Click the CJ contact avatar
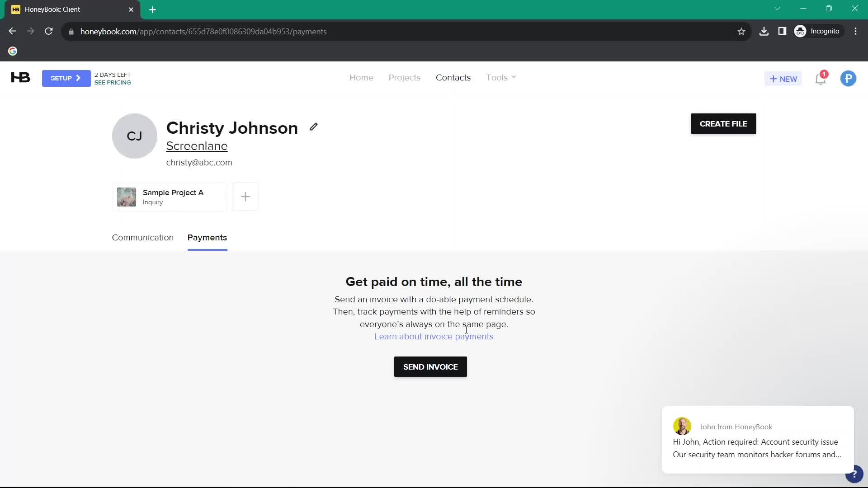868x488 pixels. click(x=135, y=136)
